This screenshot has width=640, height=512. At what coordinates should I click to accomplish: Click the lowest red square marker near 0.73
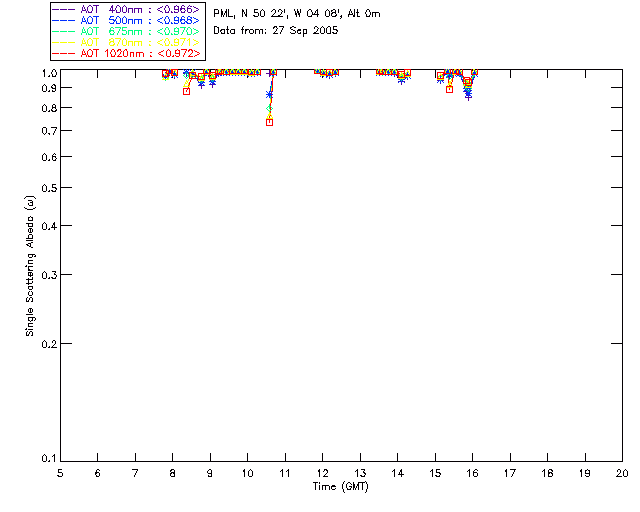pos(269,122)
